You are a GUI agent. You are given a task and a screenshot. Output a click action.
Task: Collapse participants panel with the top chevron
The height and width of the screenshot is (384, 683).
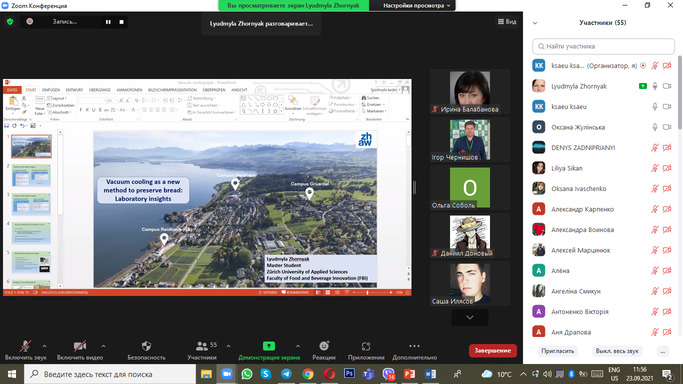click(535, 23)
